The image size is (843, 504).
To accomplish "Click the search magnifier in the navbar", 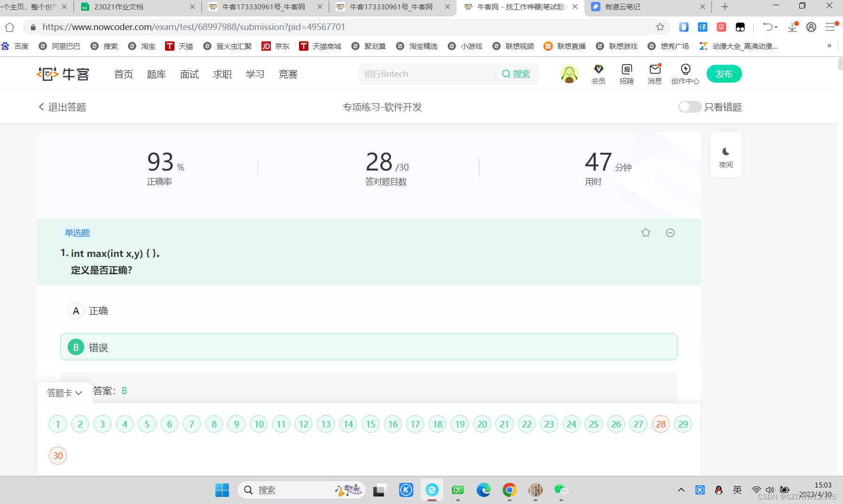I will [506, 74].
